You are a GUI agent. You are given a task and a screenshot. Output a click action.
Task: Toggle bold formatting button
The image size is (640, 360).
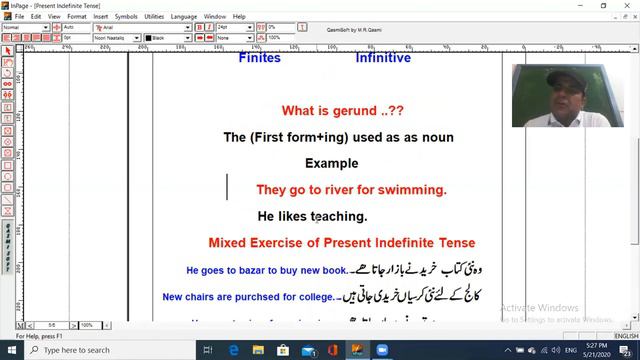[x=199, y=27]
